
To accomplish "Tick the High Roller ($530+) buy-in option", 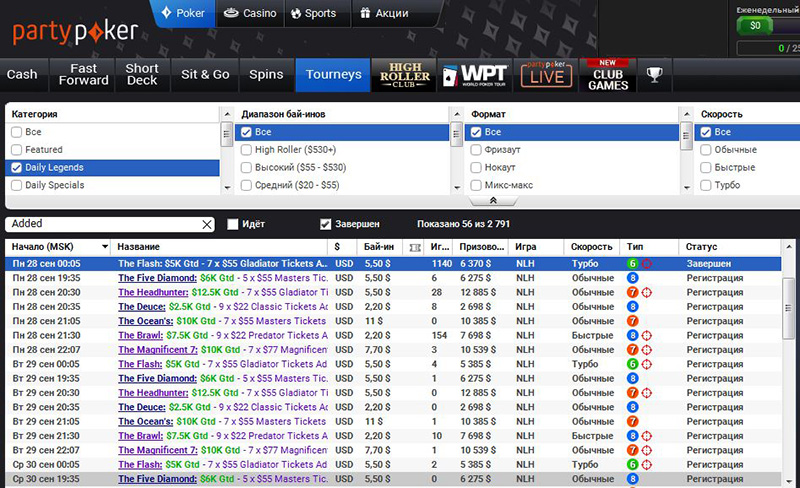I will [246, 150].
